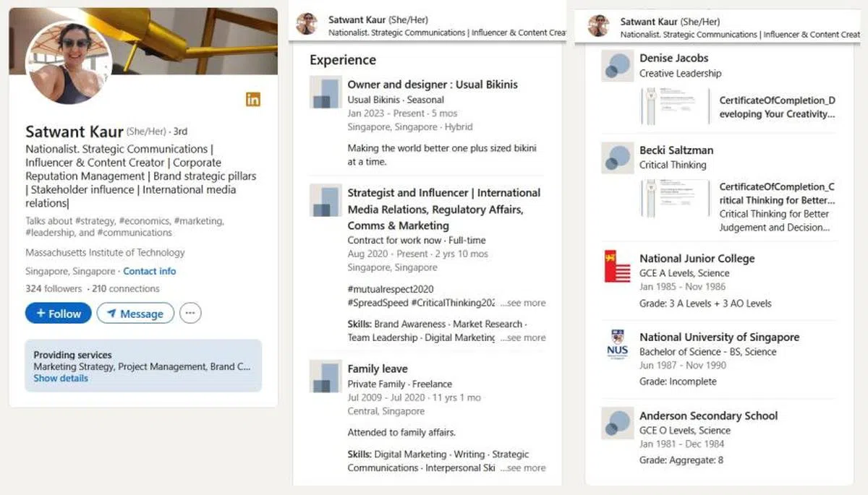
Task: Open the 210 connections link
Action: click(x=126, y=288)
